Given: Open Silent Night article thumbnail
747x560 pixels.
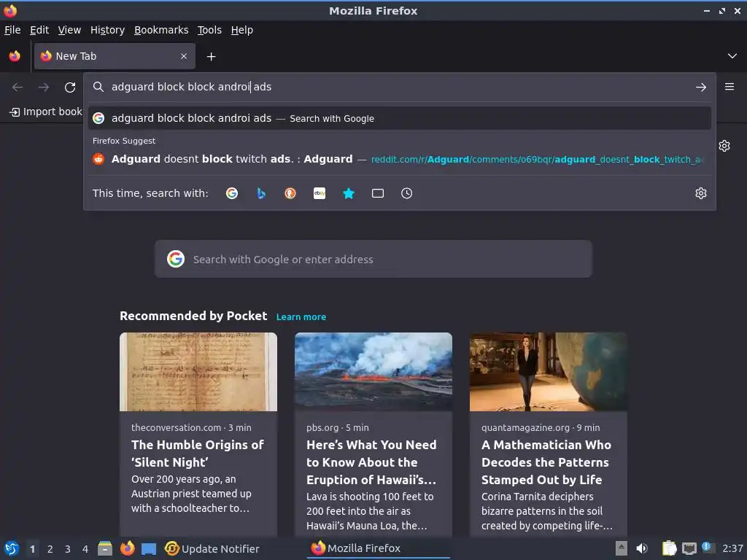Looking at the screenshot, I should [198, 372].
